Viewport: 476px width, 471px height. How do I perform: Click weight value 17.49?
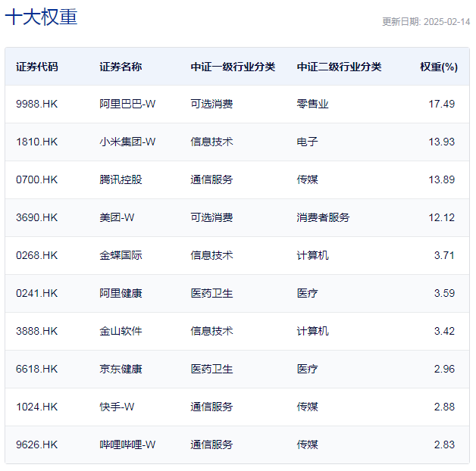[x=441, y=104]
